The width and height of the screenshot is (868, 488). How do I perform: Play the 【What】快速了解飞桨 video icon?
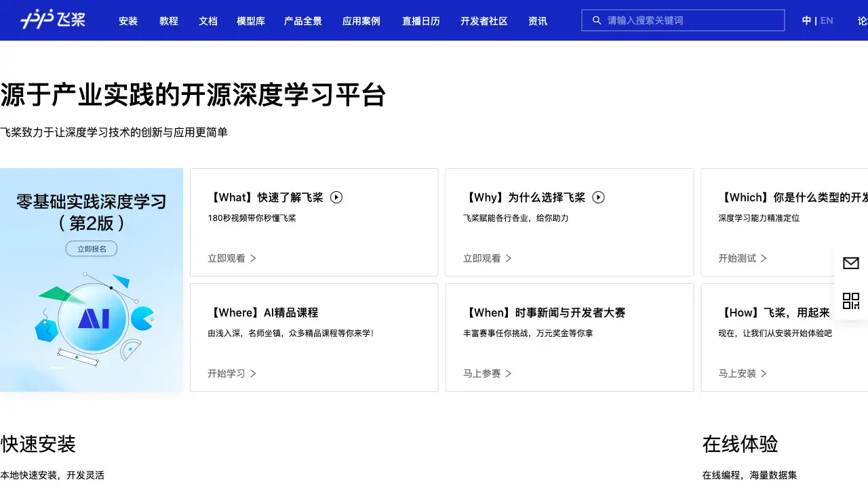click(336, 197)
